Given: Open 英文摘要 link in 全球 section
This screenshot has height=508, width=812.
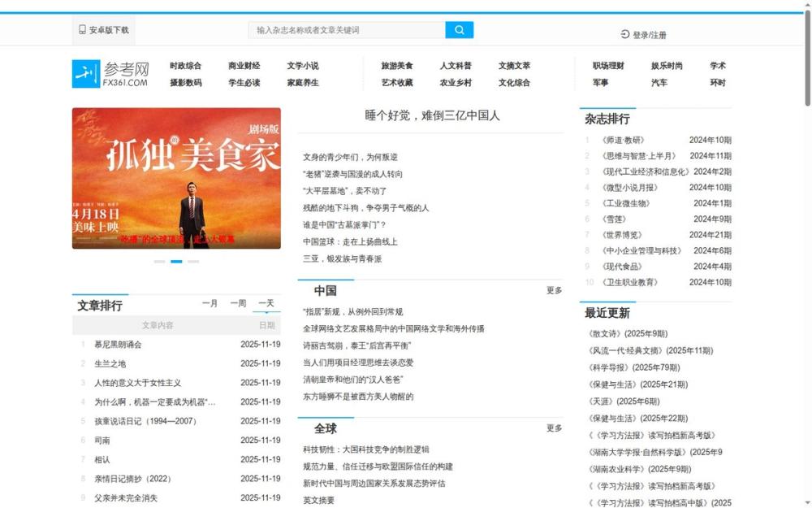Looking at the screenshot, I should pyautogui.click(x=318, y=500).
